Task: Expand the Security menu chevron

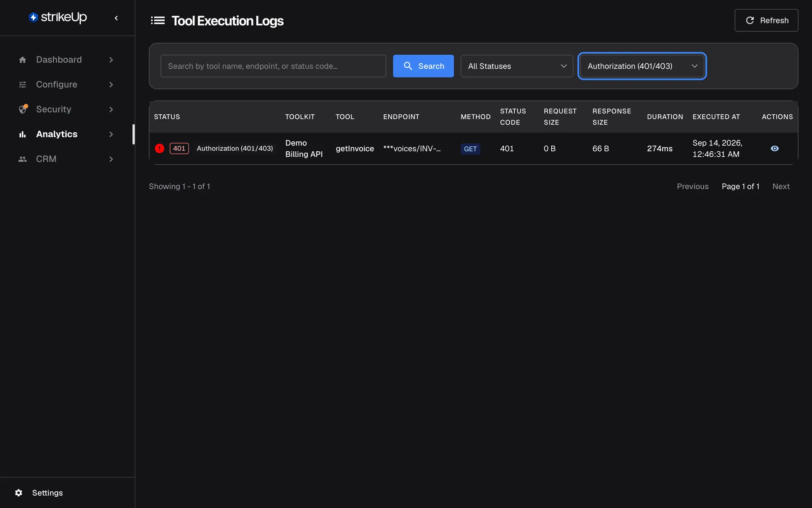Action: (111, 109)
